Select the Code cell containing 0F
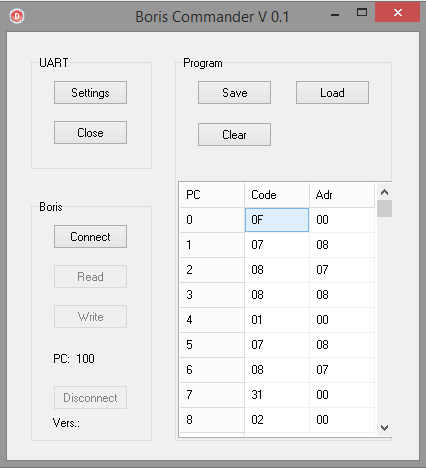 [277, 220]
